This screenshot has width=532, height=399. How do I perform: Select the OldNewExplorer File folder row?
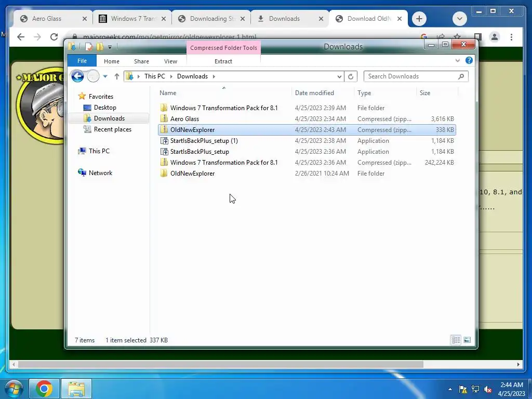pos(307,173)
